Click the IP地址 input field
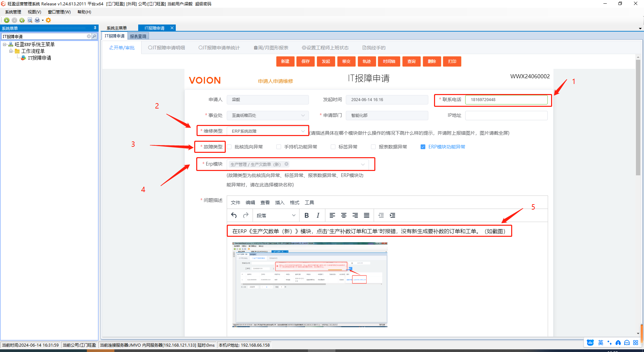The width and height of the screenshot is (644, 352). (506, 115)
